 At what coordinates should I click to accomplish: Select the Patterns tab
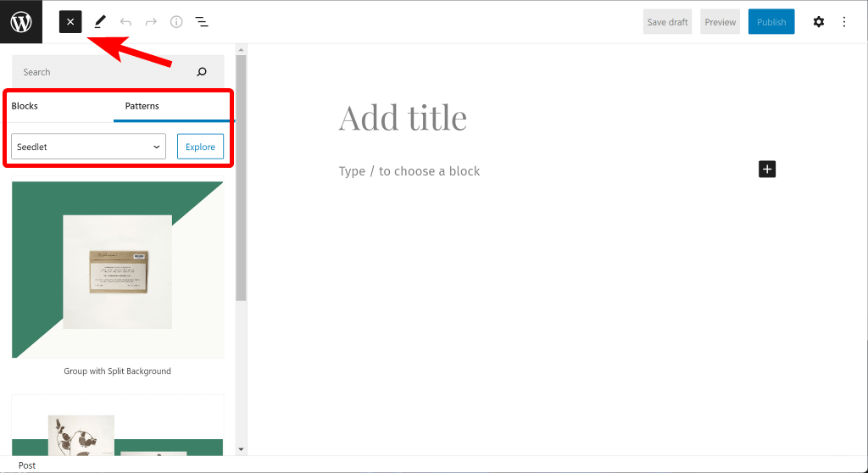click(x=142, y=106)
